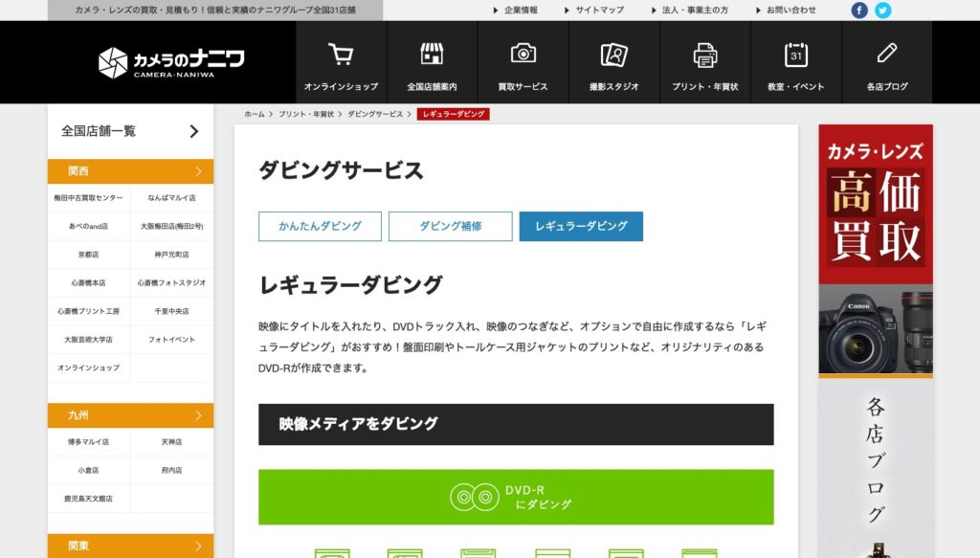
Task: Switch to the かんたんダビング tab
Action: 320,226
